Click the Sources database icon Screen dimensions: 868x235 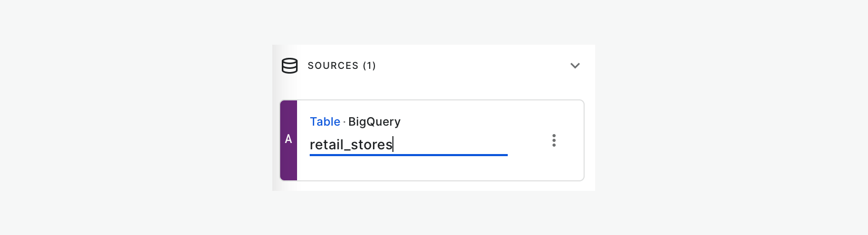pos(289,66)
